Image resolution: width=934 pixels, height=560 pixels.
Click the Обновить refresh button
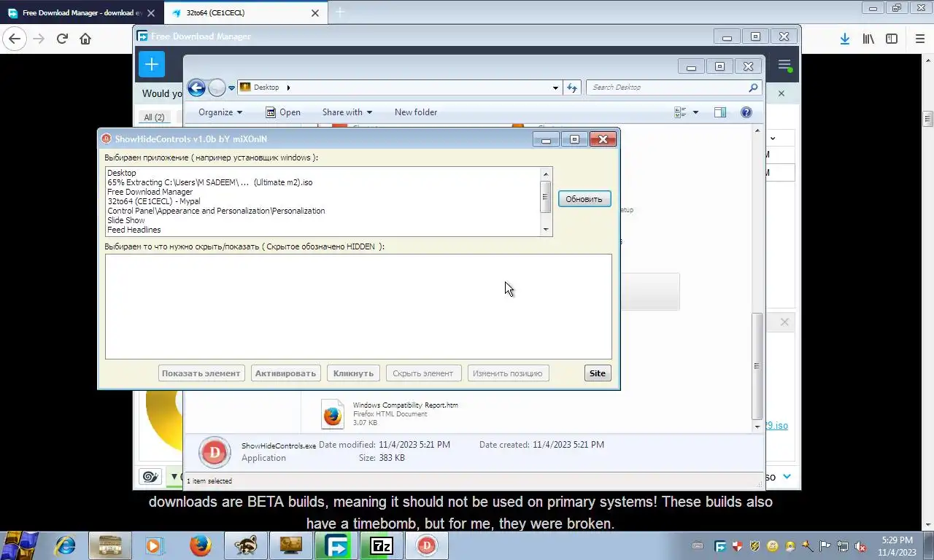[x=584, y=199]
